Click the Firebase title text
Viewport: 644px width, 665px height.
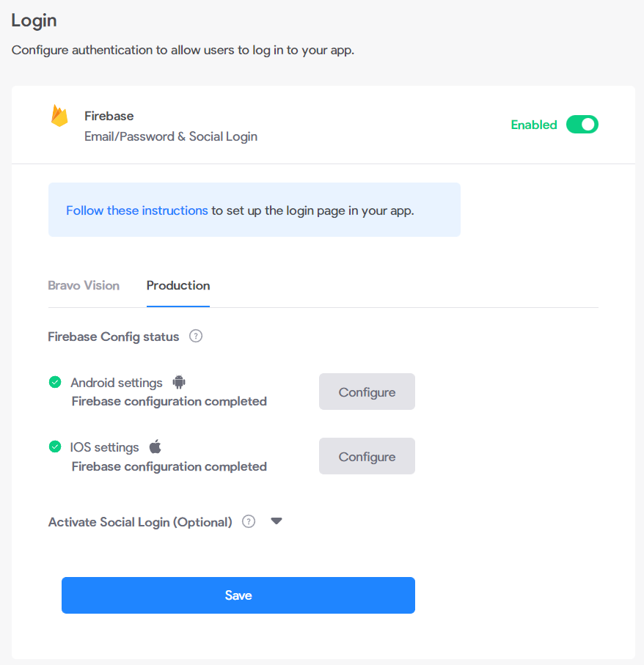point(109,116)
